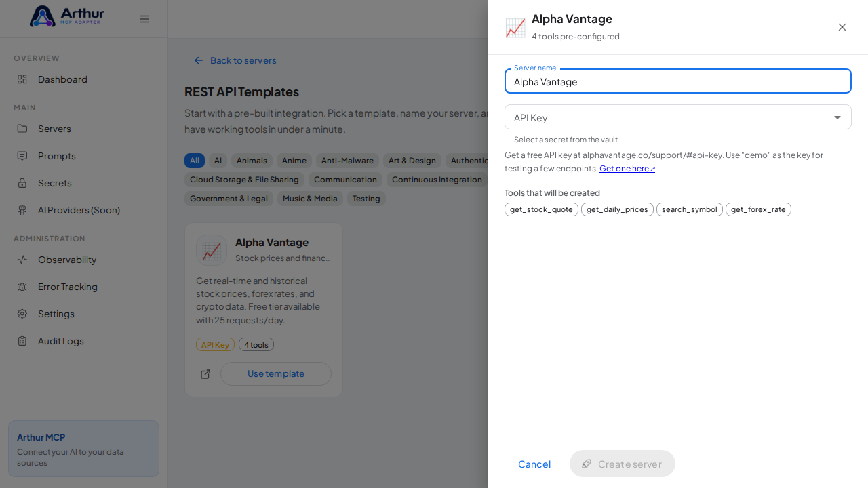This screenshot has width=868, height=488.
Task: Open Secrets in the sidebar
Action: pos(83,183)
